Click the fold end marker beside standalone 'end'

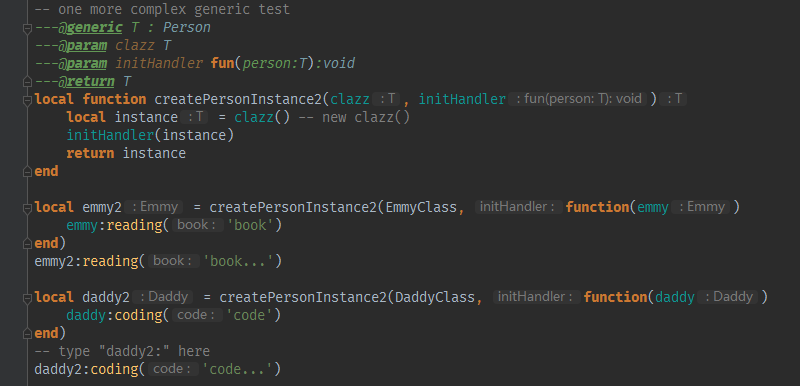pos(27,172)
